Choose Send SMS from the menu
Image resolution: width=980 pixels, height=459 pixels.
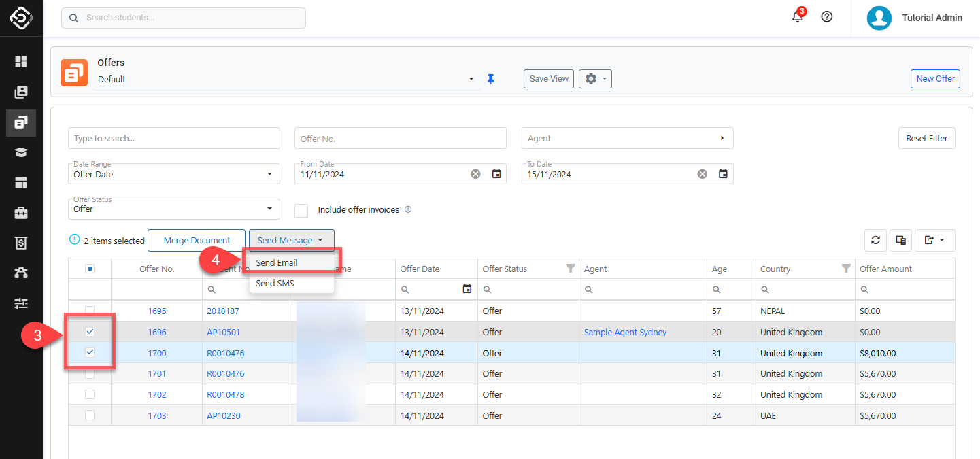(275, 283)
